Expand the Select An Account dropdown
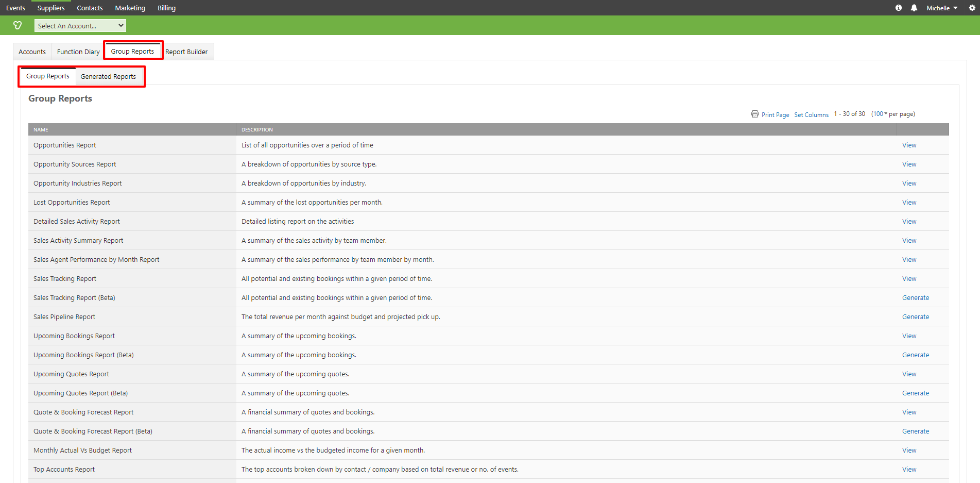 [80, 26]
